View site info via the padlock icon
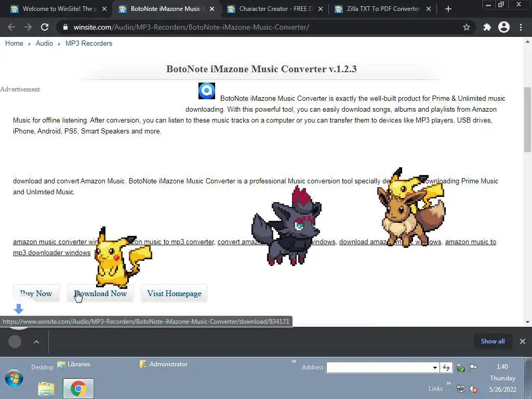This screenshot has height=399, width=532. 65,27
